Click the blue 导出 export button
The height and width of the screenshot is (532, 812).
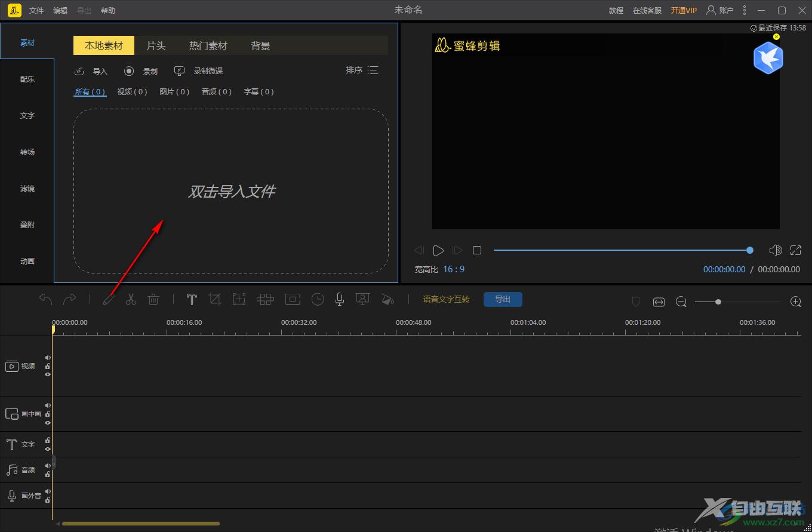pyautogui.click(x=503, y=299)
